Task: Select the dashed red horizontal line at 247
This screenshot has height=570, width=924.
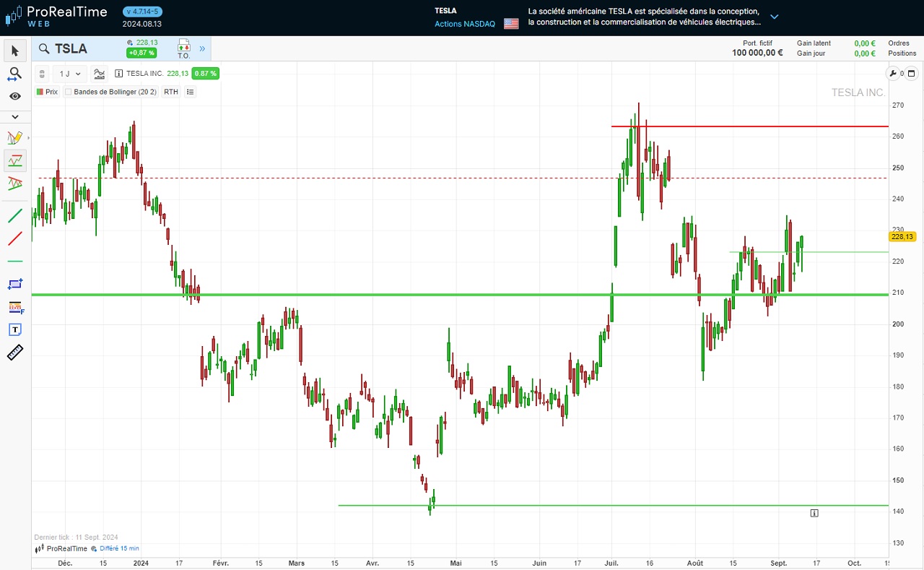Action: [x=463, y=178]
